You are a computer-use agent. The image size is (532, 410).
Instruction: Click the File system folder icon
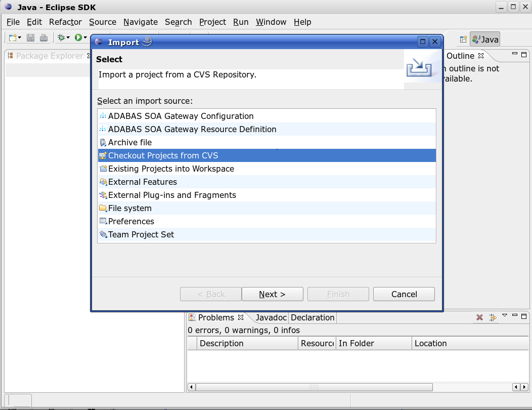pos(103,208)
